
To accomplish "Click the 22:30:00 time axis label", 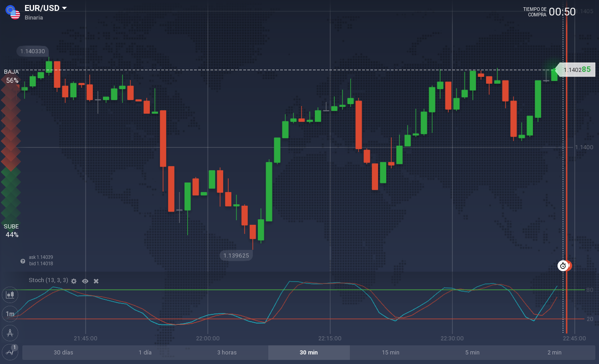I will (452, 338).
